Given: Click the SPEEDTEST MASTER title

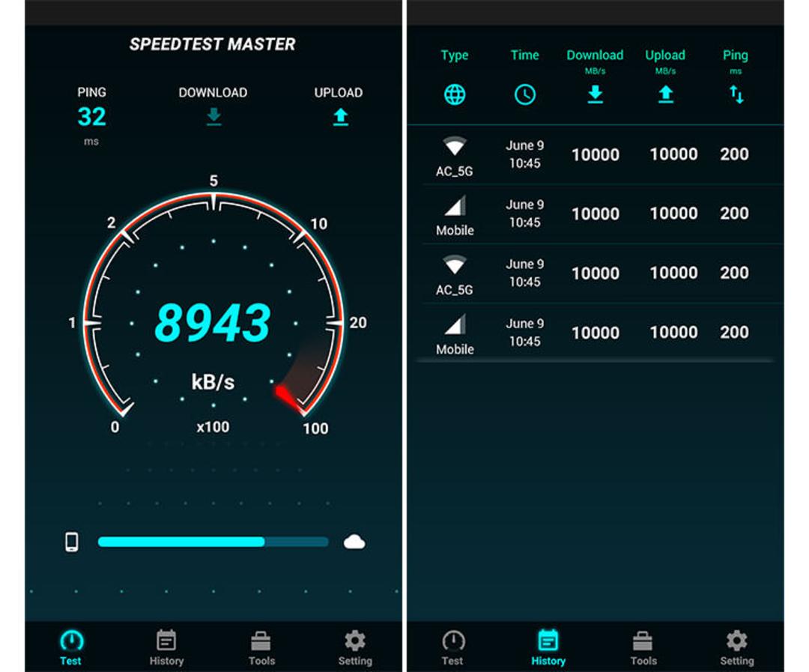Looking at the screenshot, I should tap(212, 44).
